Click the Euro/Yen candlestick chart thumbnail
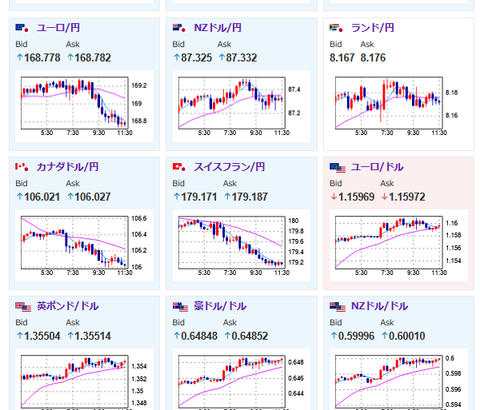This screenshot has width=480, height=410. point(84,106)
